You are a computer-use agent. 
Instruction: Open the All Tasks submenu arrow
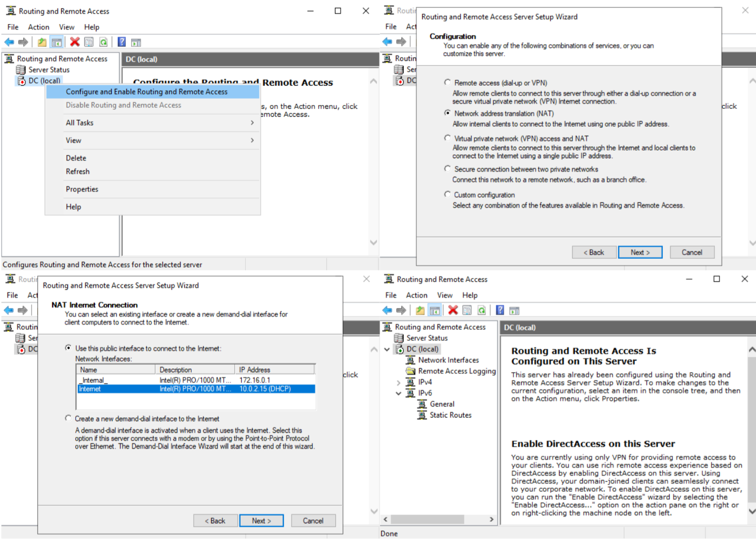[x=252, y=123]
